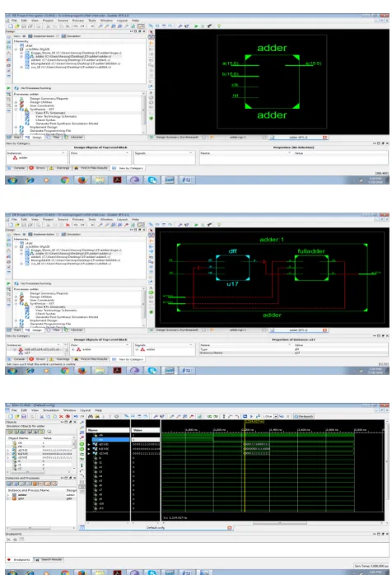Click Windows Start orb in adder symbol window taskbar
Image resolution: width=392 pixels, height=575 pixels.
click(x=12, y=180)
